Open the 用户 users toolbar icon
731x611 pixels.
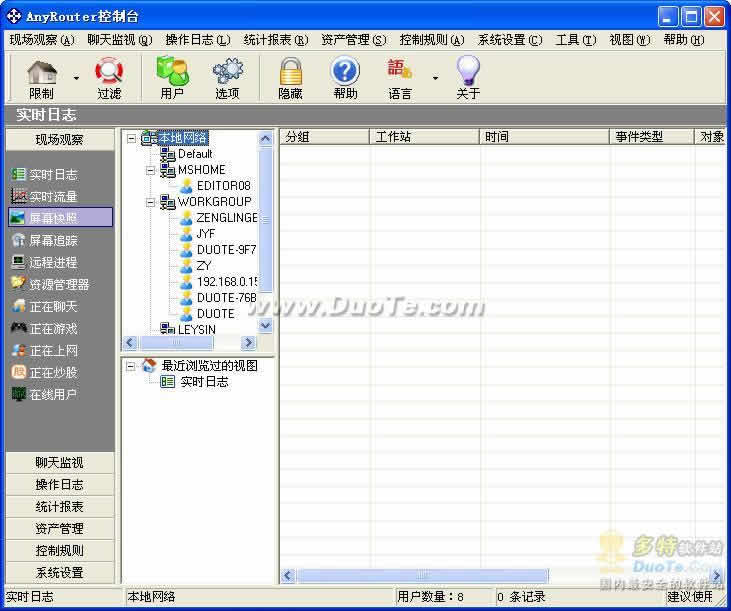[x=172, y=77]
